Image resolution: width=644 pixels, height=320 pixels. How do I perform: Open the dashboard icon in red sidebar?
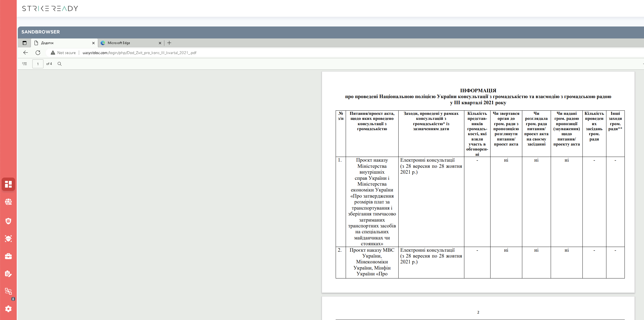coord(8,184)
